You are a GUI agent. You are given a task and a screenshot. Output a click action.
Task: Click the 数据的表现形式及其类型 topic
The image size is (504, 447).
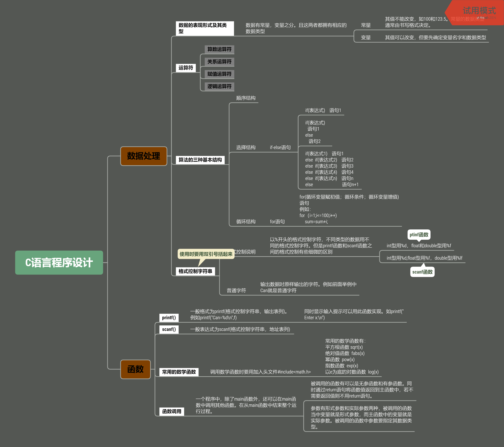pos(205,28)
